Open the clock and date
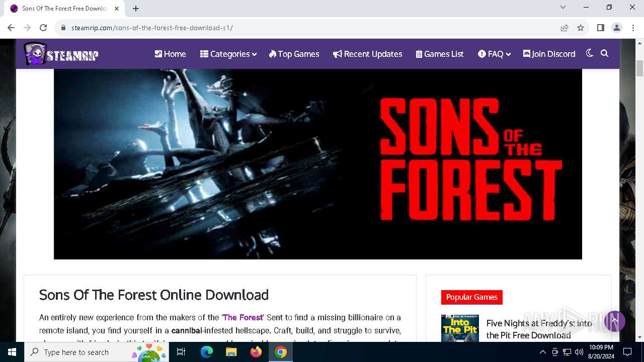 click(x=601, y=352)
